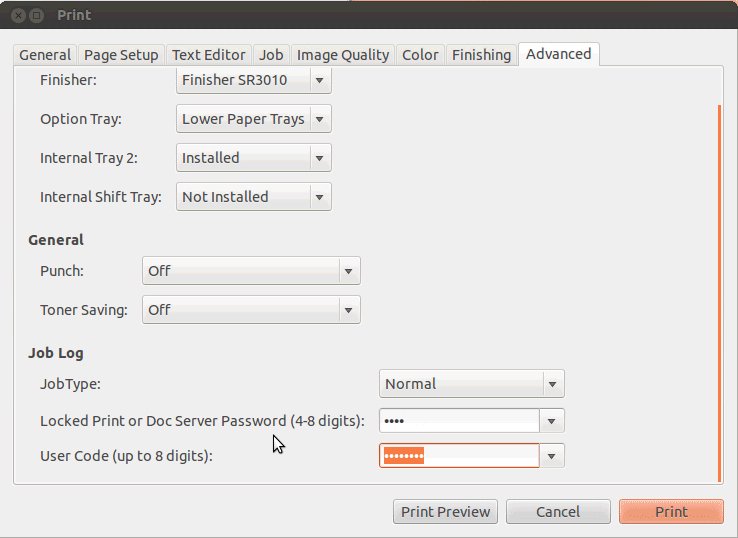
Task: Expand the password field dropdown arrow
Action: click(552, 421)
